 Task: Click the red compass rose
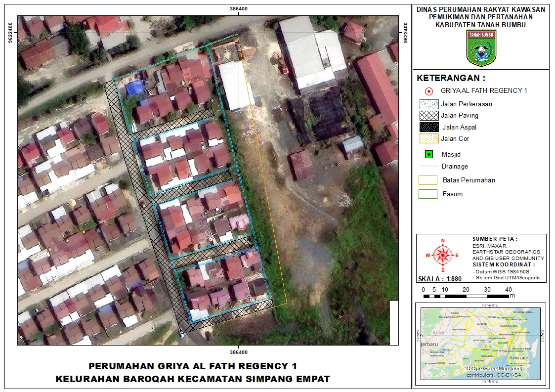(443, 255)
